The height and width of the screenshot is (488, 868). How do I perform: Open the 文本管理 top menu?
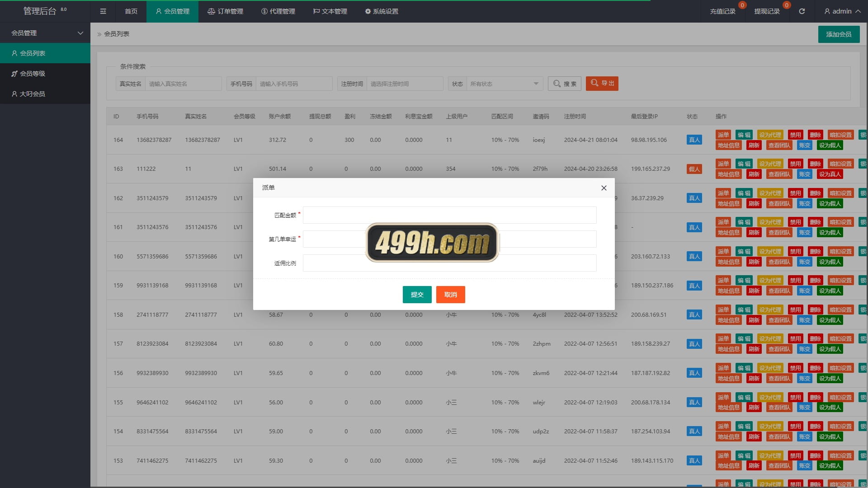[x=330, y=11]
